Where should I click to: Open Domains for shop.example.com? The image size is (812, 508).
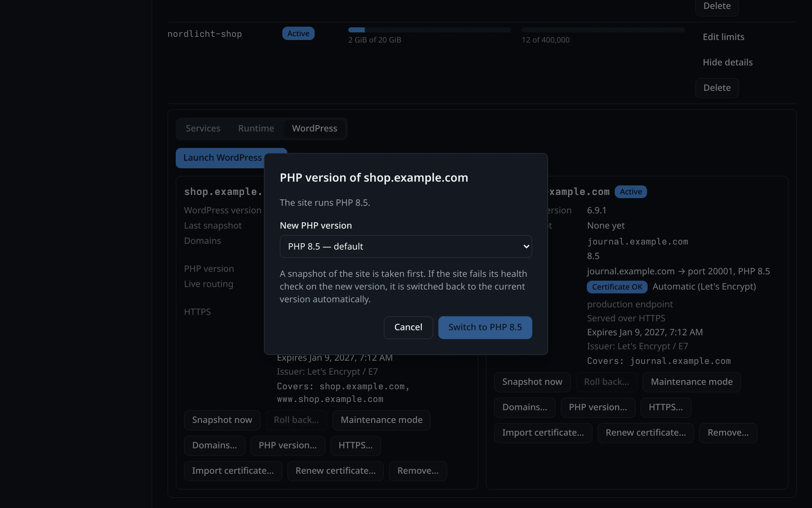214,445
